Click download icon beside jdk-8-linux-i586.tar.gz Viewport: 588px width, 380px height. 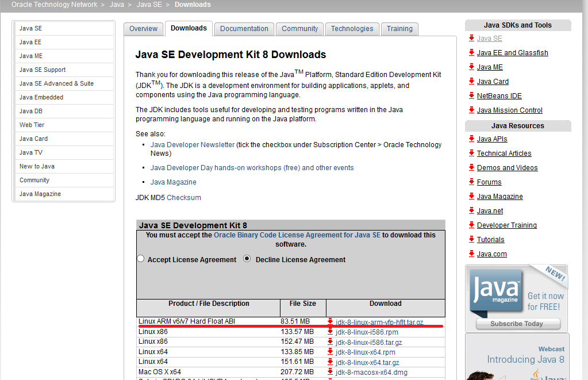330,341
